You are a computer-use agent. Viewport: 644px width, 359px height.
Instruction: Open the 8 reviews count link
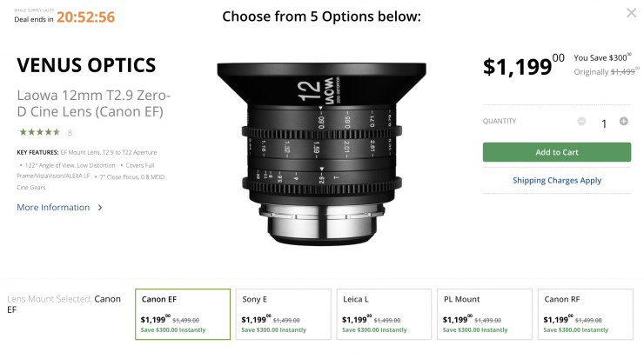[x=70, y=133]
